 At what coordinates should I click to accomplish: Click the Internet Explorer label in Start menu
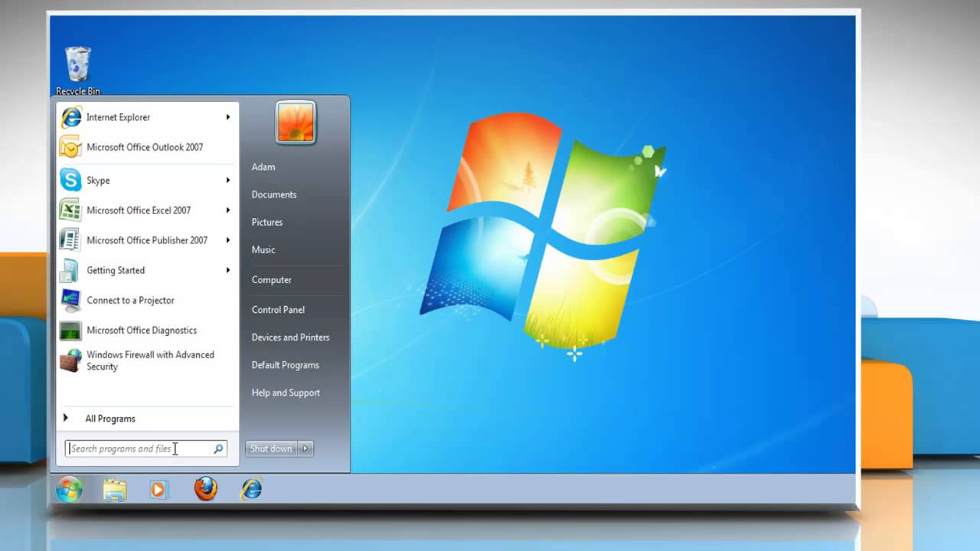tap(118, 117)
